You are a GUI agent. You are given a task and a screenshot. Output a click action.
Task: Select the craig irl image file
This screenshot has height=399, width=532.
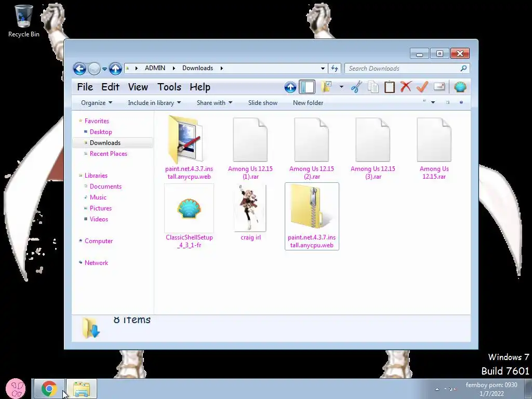[250, 212]
